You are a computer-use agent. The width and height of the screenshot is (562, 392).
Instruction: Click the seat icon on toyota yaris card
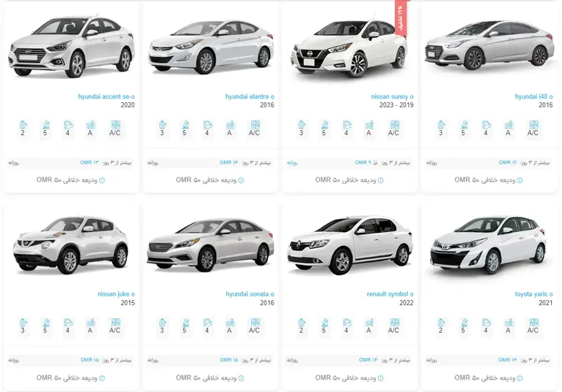pos(463,323)
